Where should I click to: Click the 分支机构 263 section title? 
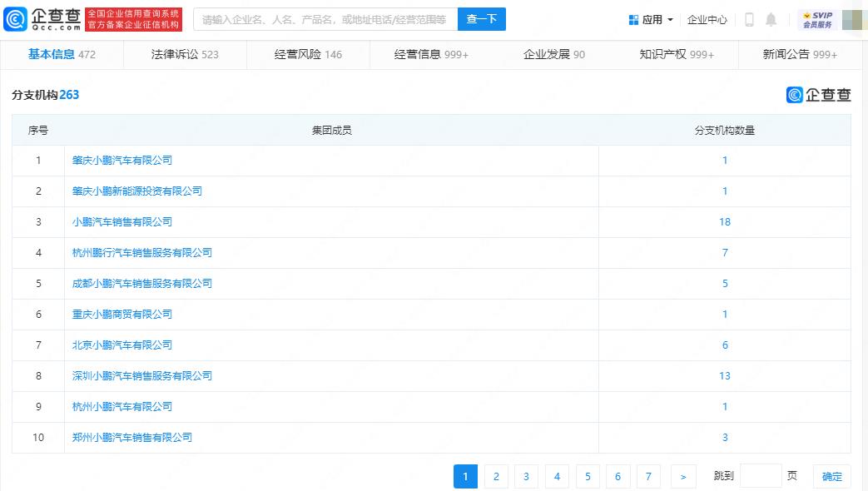coord(46,95)
